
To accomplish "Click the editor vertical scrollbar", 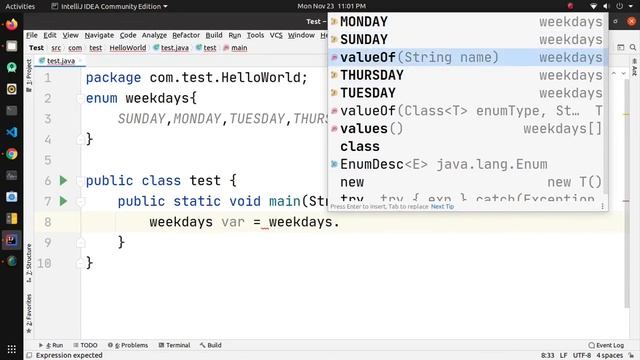I will (627, 192).
